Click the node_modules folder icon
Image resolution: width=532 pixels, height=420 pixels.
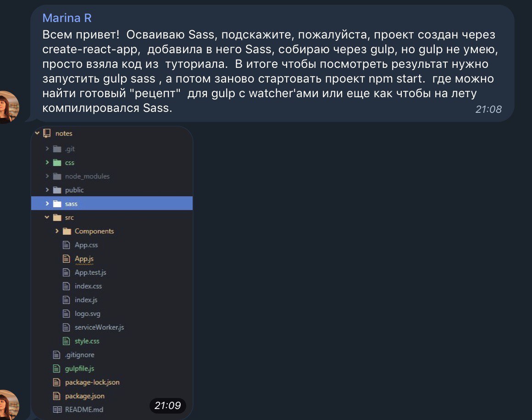tap(57, 177)
